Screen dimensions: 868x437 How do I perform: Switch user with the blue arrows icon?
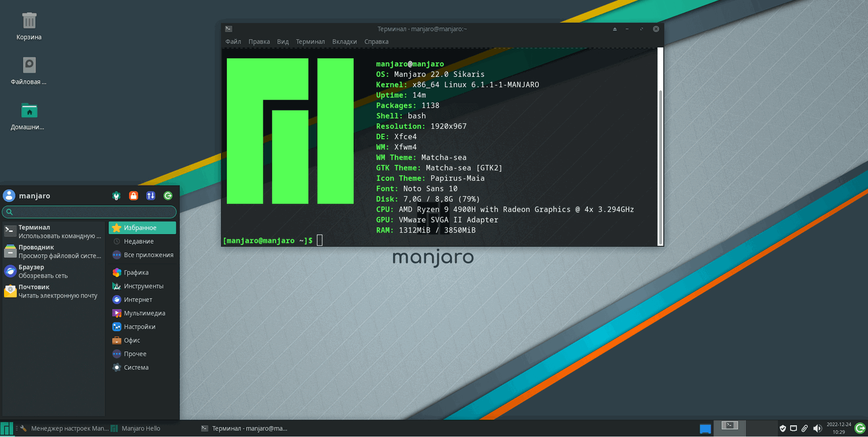click(x=151, y=196)
